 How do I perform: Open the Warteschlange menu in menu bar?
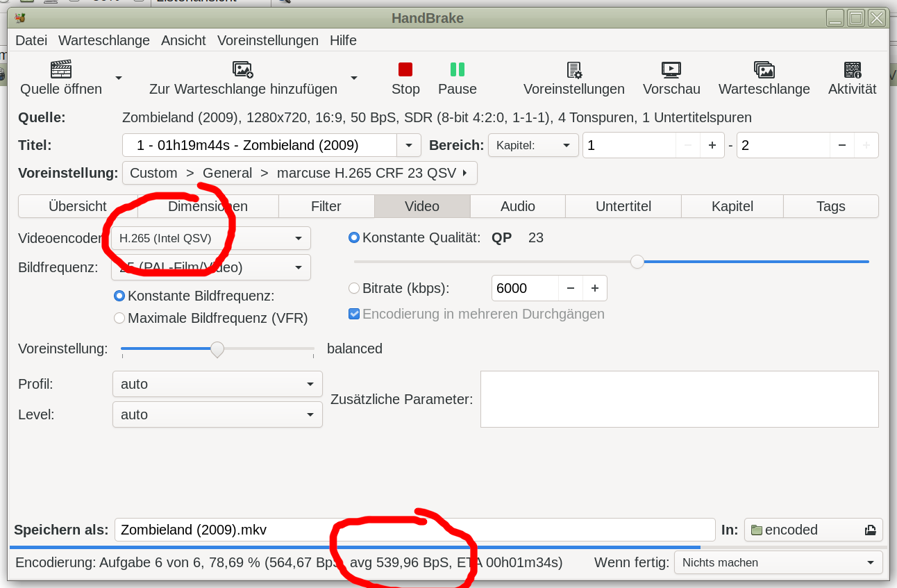[104, 40]
